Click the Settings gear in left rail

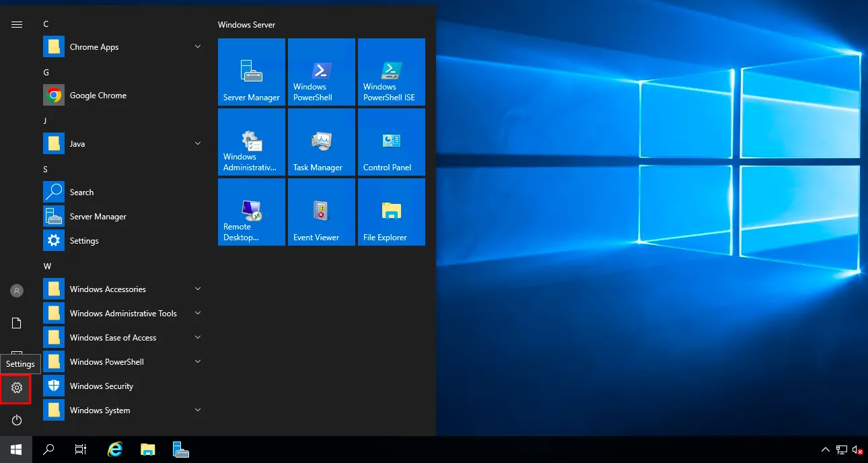(x=17, y=388)
